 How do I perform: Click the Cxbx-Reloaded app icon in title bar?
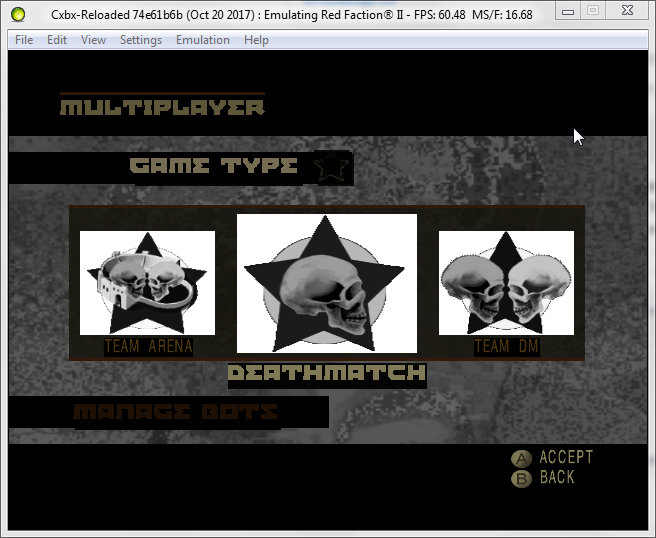tap(18, 15)
